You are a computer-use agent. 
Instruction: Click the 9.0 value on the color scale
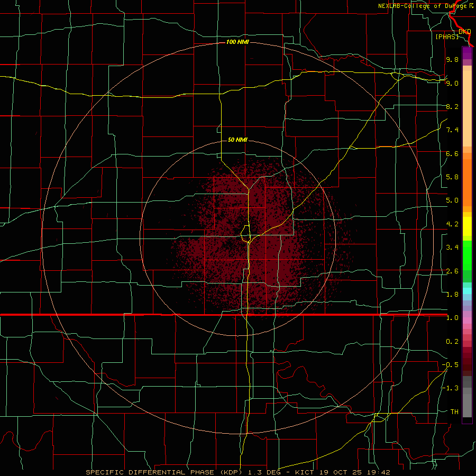click(x=452, y=83)
